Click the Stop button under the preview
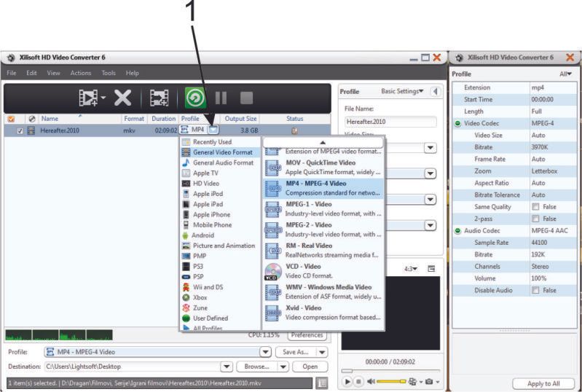The image size is (582, 392). tap(358, 381)
